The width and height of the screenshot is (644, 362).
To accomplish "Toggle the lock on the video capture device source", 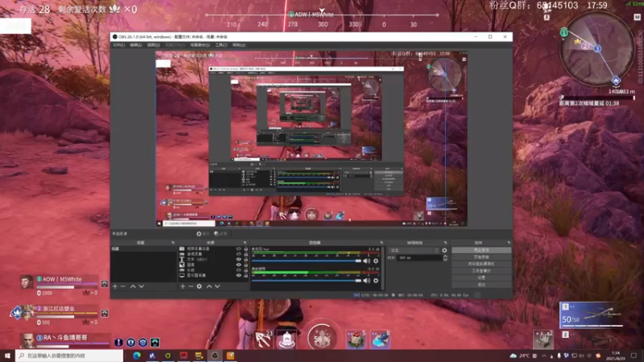I will pos(246,249).
